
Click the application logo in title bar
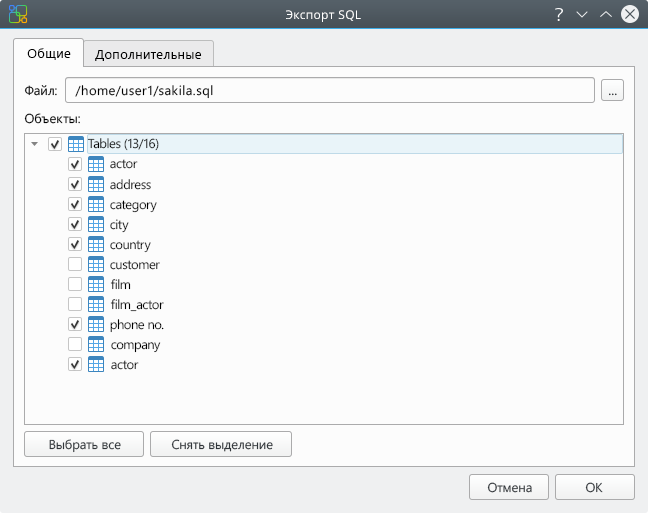click(18, 14)
